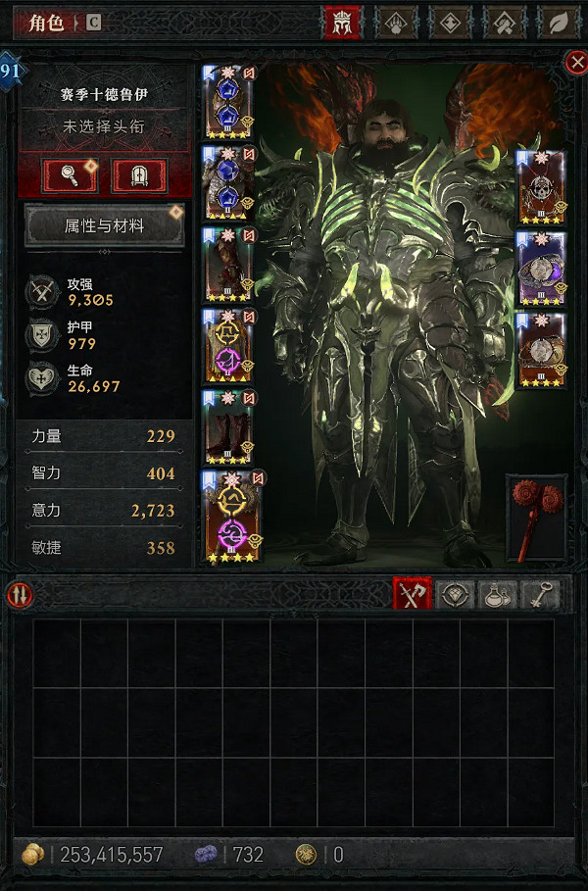
Task: Toggle the inventory sort arrows button
Action: (20, 595)
